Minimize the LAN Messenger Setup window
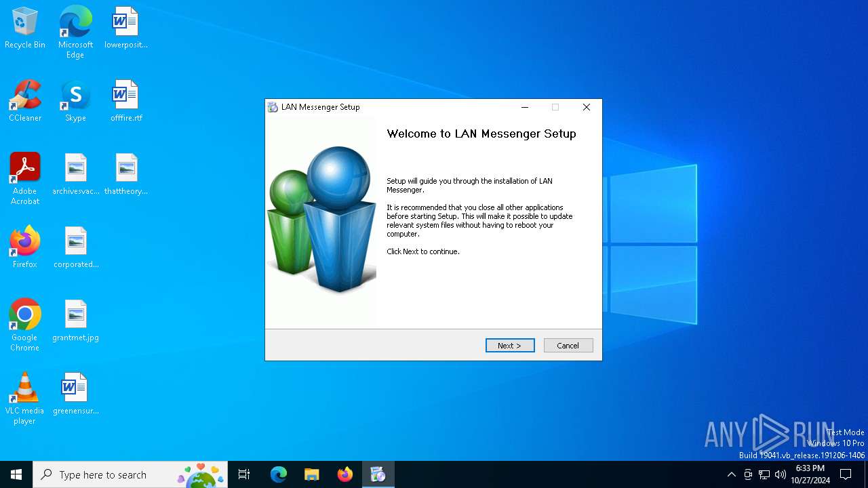This screenshot has width=868, height=488. coord(525,107)
